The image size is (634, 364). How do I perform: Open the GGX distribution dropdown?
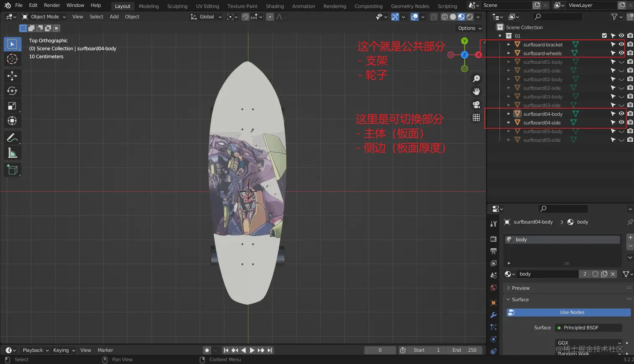(589, 343)
